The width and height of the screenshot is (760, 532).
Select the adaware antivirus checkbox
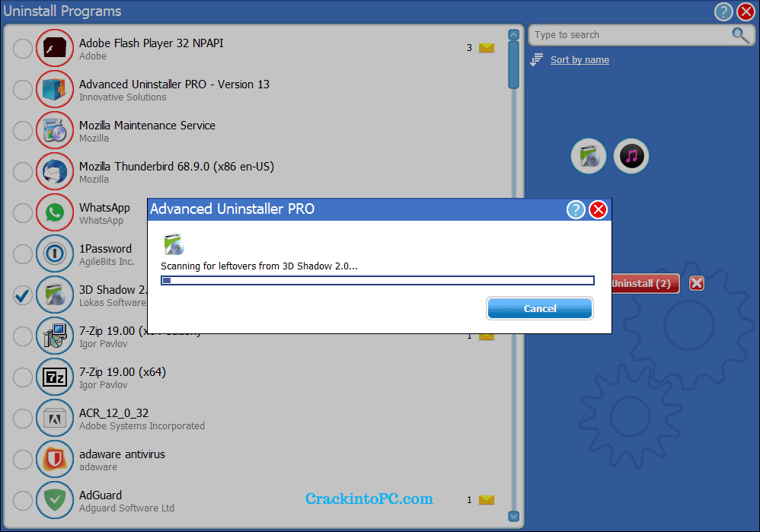pos(23,460)
